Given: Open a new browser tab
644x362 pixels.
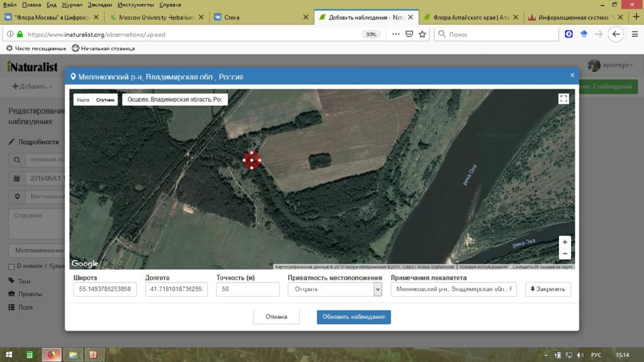Looking at the screenshot, I should coord(636,17).
